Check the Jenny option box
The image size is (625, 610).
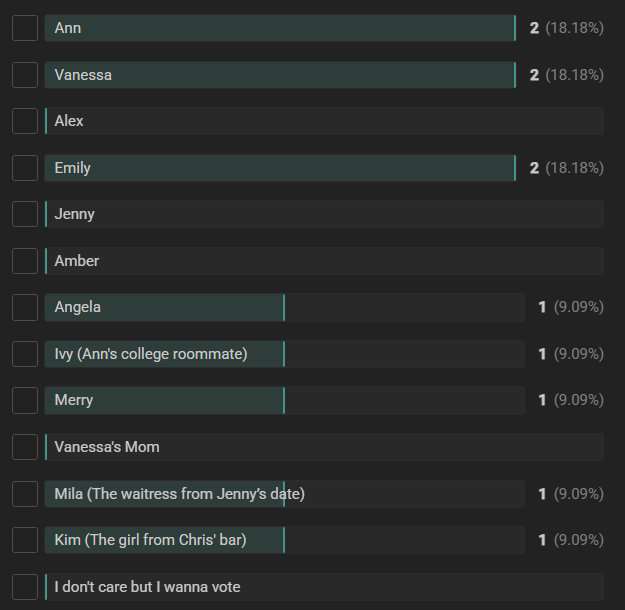pyautogui.click(x=25, y=214)
